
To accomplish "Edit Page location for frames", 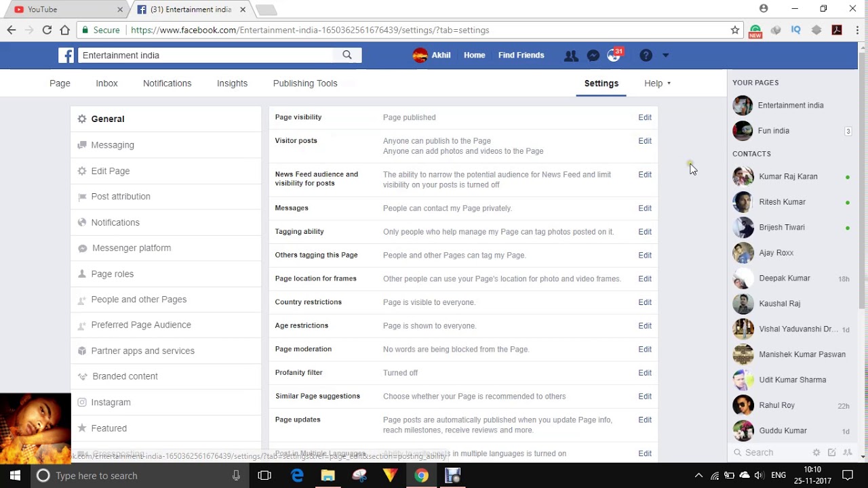I will click(x=645, y=279).
